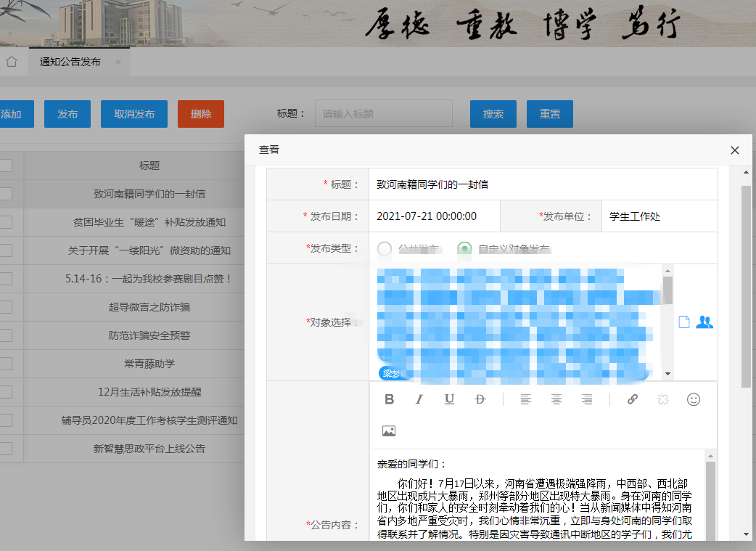Screen dimensions: 756x551
Task: Focus the 标题 search input field
Action: 383,114
